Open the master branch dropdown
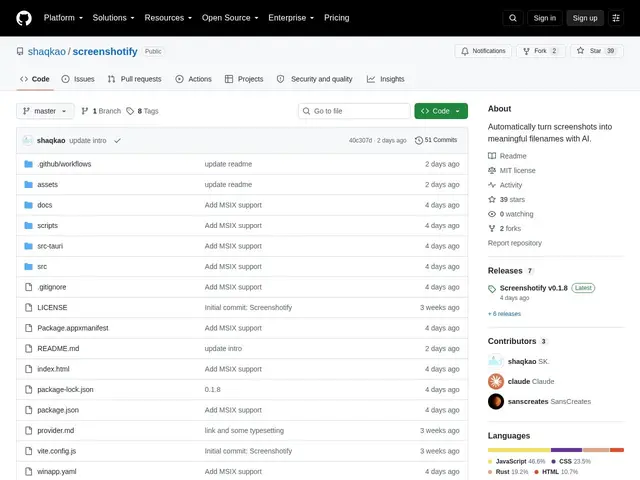Viewport: 640px width, 480px height. click(x=45, y=111)
